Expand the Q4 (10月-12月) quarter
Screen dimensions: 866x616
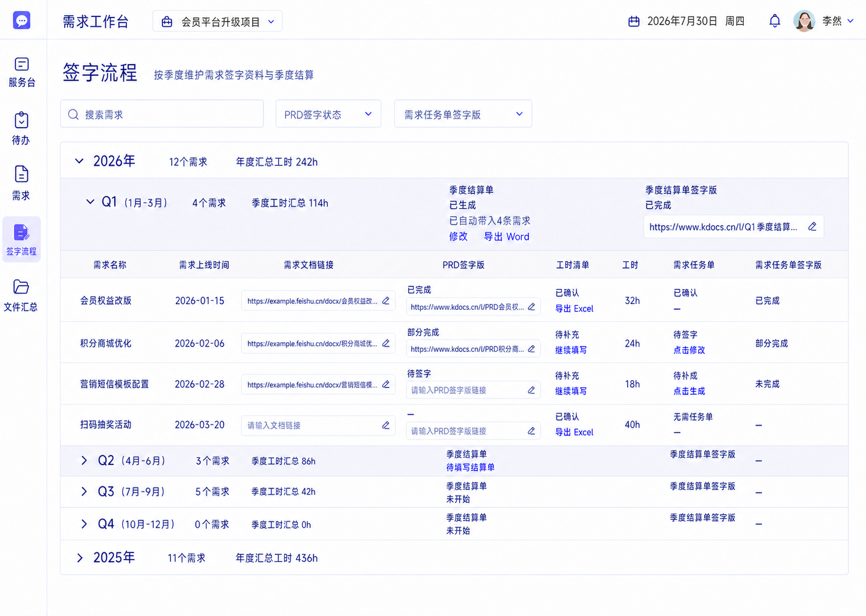click(x=84, y=524)
